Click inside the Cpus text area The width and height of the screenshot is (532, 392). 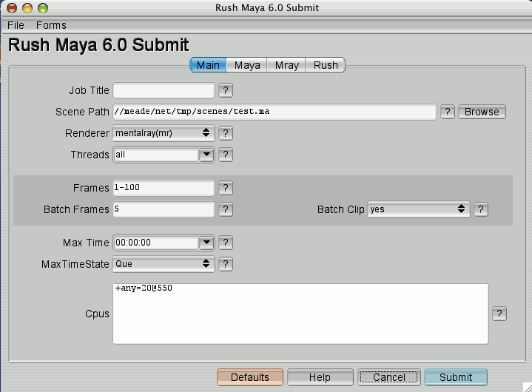[300, 314]
